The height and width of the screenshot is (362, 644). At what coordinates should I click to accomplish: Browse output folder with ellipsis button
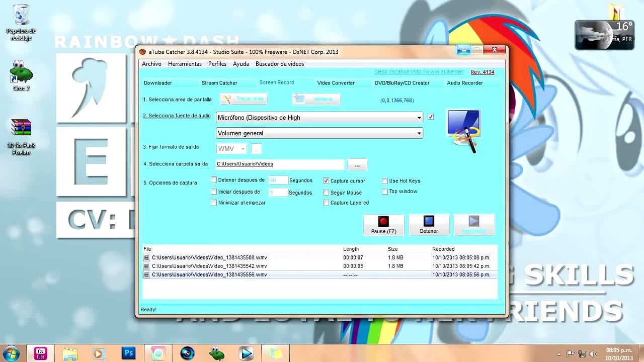click(x=357, y=165)
